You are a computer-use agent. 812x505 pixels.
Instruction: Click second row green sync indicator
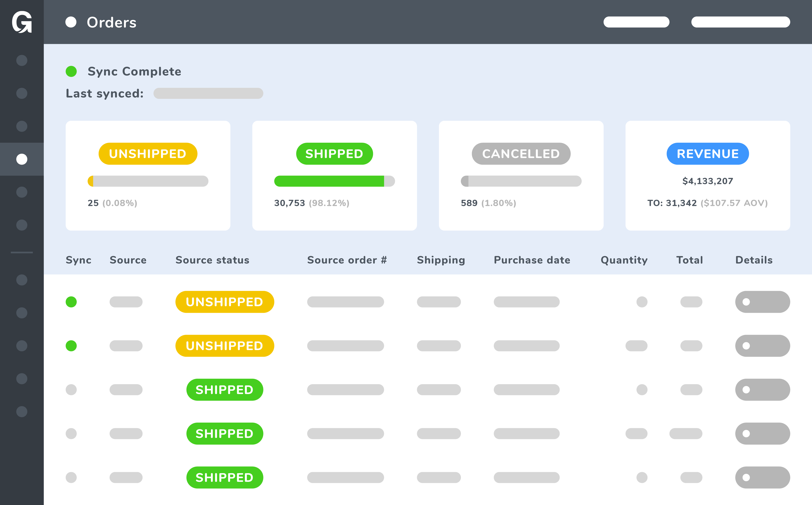click(71, 346)
